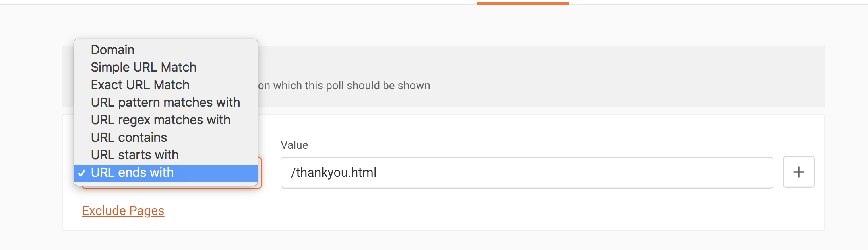The height and width of the screenshot is (250, 868).
Task: Click the "Value" field label
Action: point(294,145)
